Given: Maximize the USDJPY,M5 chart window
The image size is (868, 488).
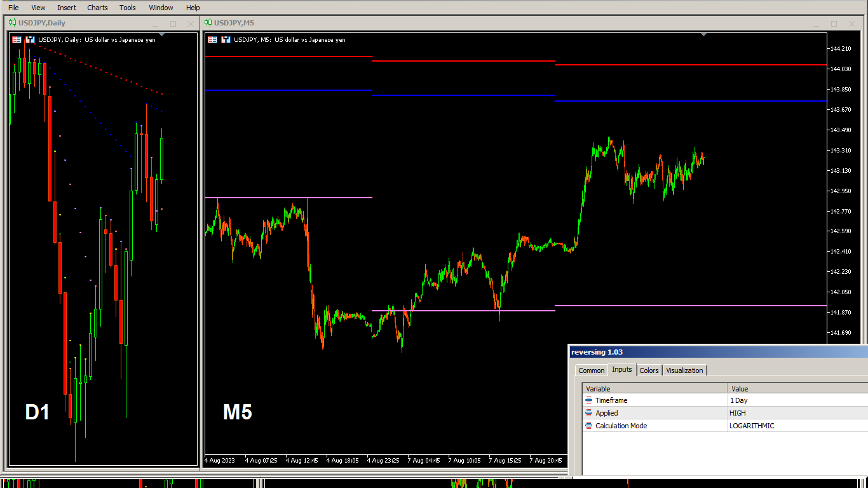Looking at the screenshot, I should tap(834, 24).
